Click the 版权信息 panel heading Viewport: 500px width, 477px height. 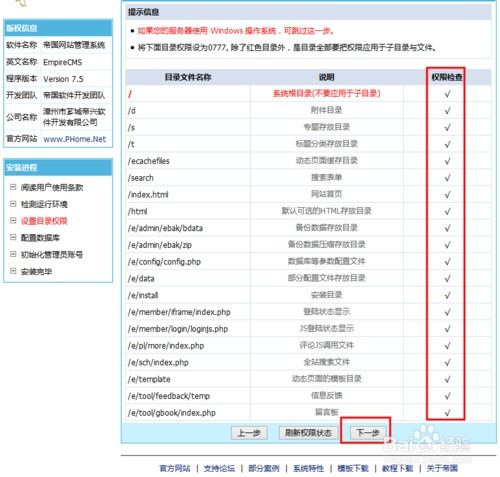[x=22, y=28]
